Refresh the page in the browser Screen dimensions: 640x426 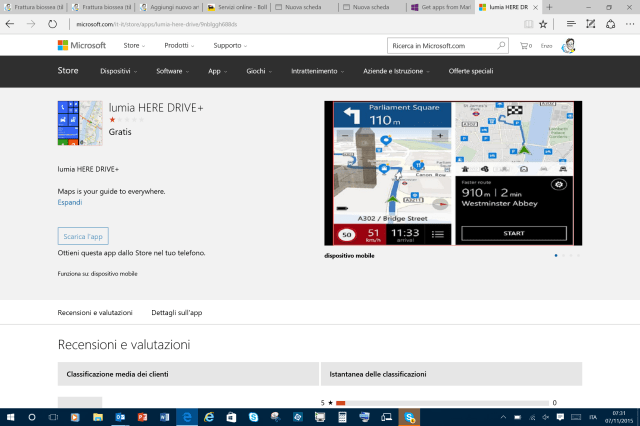click(52, 22)
